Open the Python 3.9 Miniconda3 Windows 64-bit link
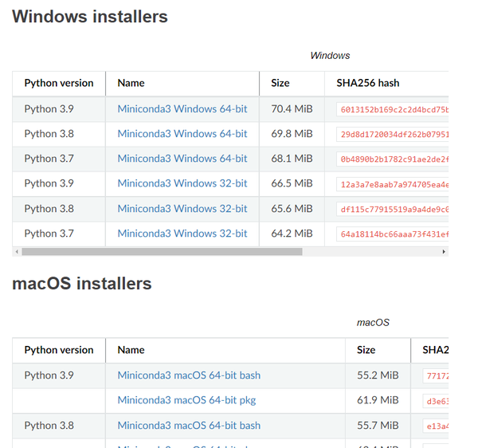 [x=182, y=109]
